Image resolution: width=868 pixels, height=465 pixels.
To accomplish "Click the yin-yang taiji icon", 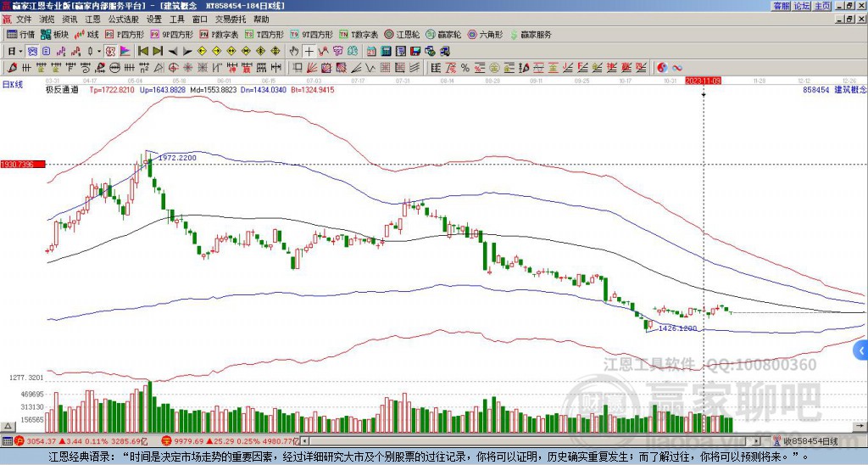I will [x=662, y=68].
